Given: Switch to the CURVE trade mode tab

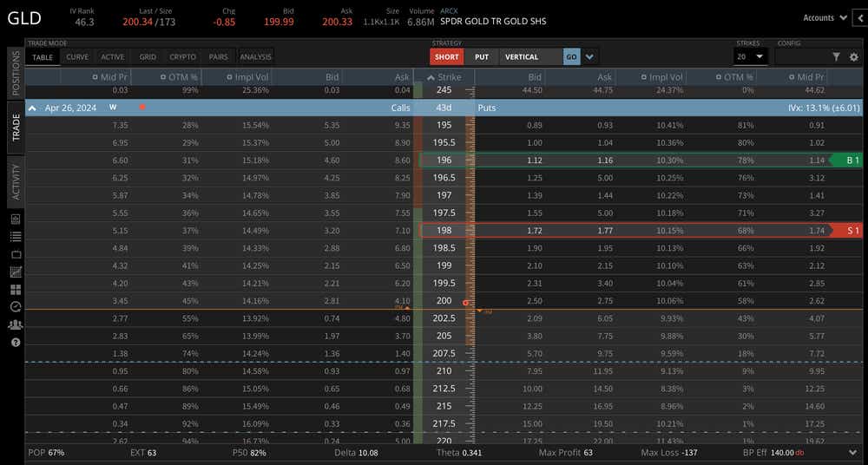Looking at the screenshot, I should 77,57.
